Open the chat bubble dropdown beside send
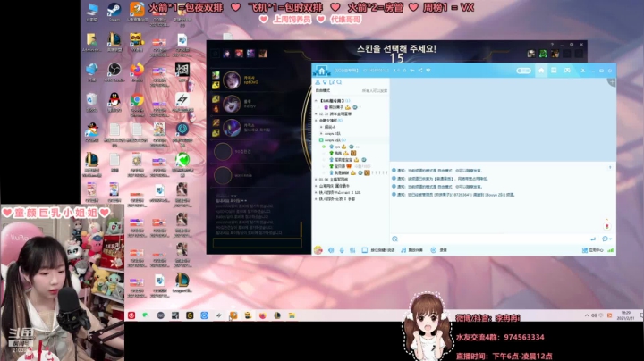The image size is (644, 361). pos(606,239)
